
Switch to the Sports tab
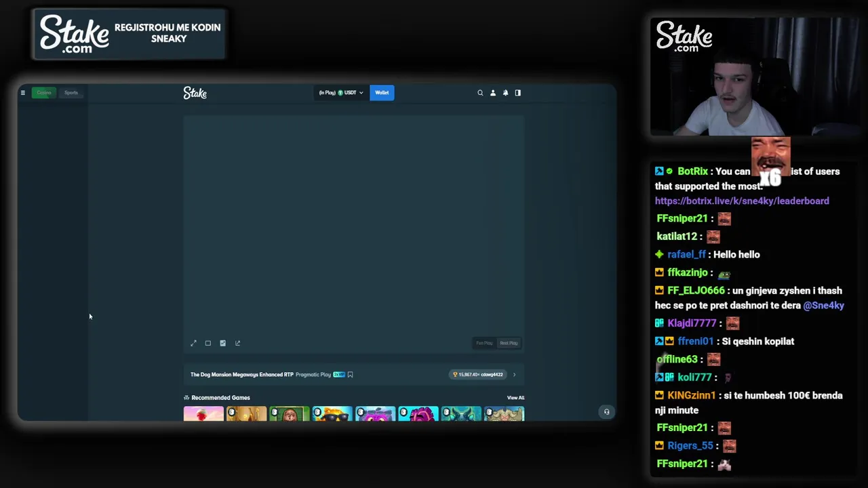point(71,93)
